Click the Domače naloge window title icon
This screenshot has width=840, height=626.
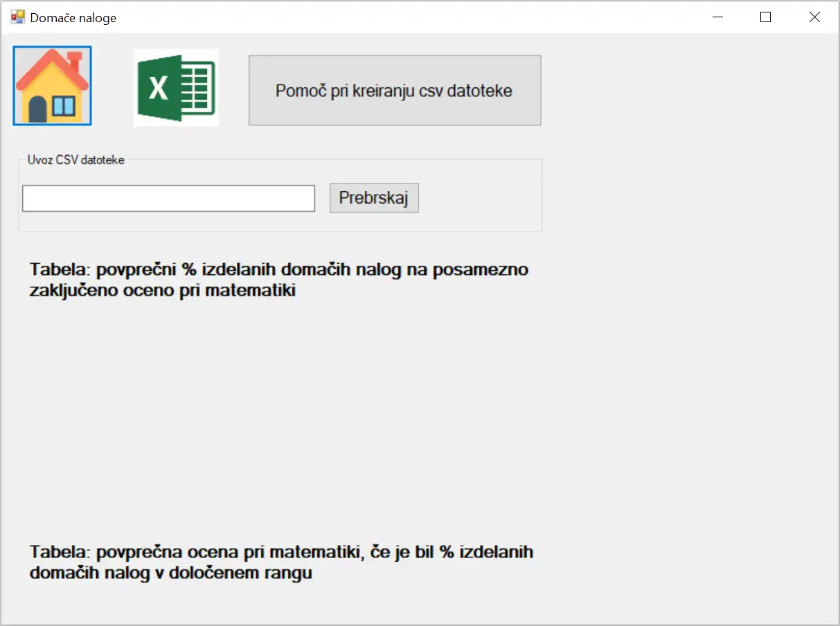point(17,17)
